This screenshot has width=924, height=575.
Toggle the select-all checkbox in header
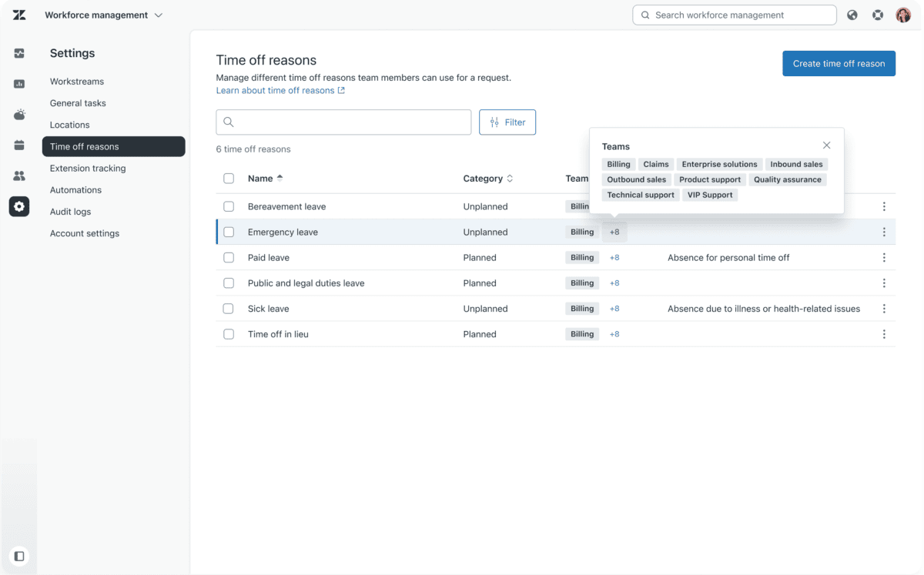point(229,179)
